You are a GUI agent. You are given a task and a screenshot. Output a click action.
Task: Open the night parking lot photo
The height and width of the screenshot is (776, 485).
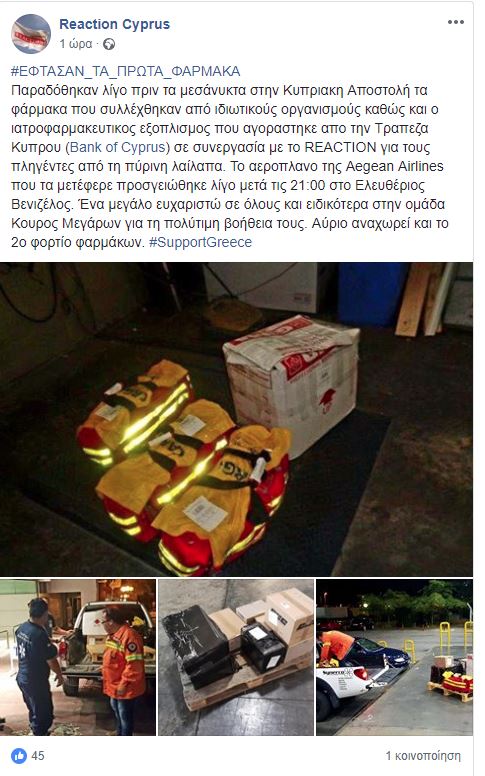click(394, 657)
